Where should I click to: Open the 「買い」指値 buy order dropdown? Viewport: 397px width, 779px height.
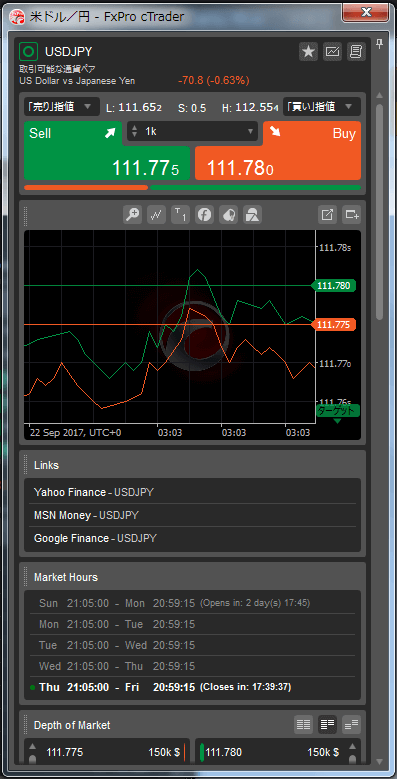(x=322, y=106)
